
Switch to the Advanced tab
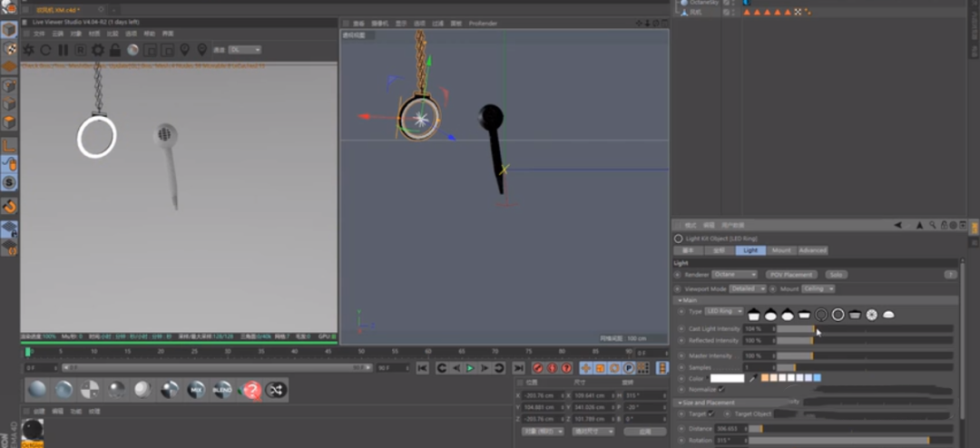point(812,250)
